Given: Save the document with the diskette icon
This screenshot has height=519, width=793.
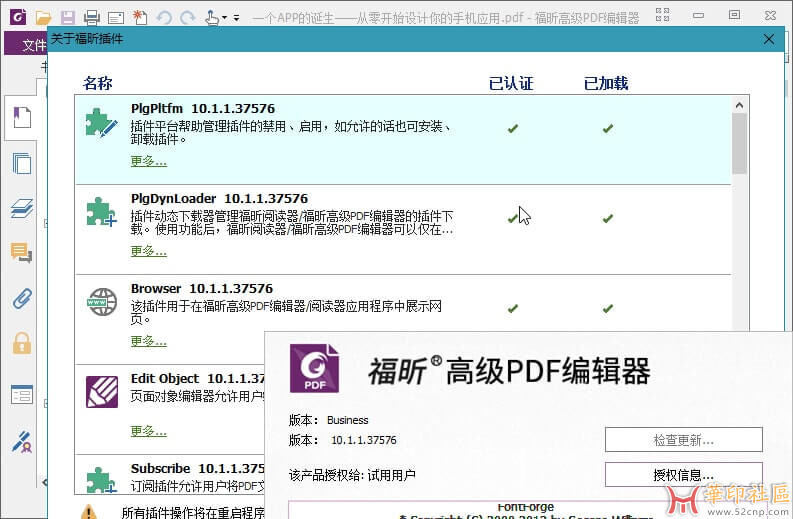Looking at the screenshot, I should pos(68,18).
